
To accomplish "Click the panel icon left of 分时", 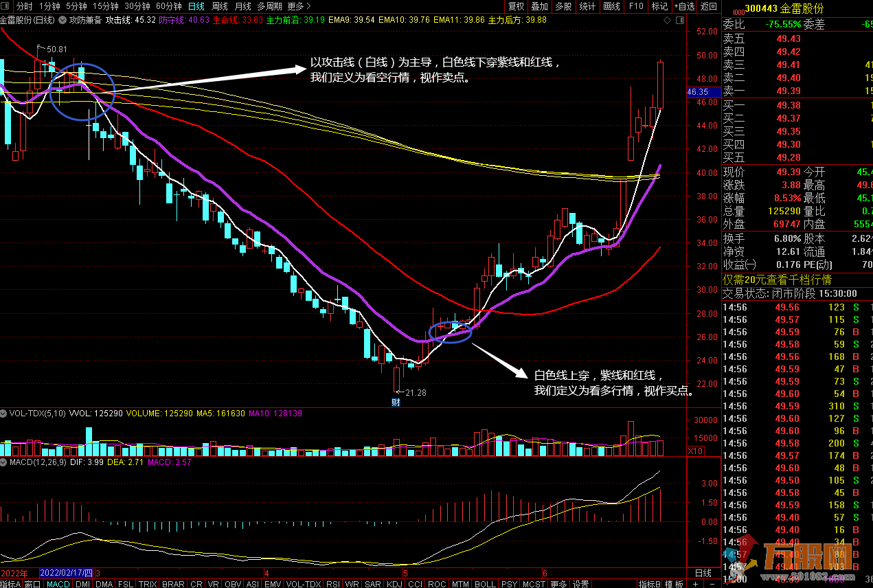I will pos(6,6).
